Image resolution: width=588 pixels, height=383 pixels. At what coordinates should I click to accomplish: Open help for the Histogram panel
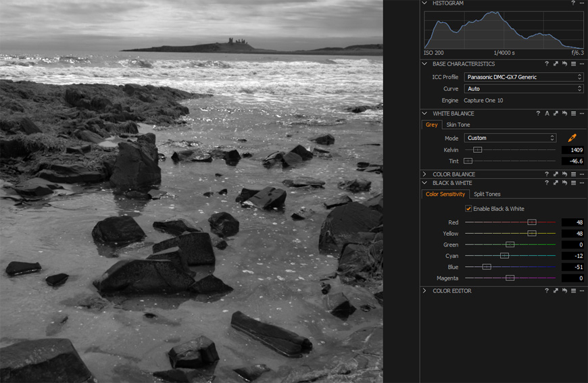coord(573,3)
